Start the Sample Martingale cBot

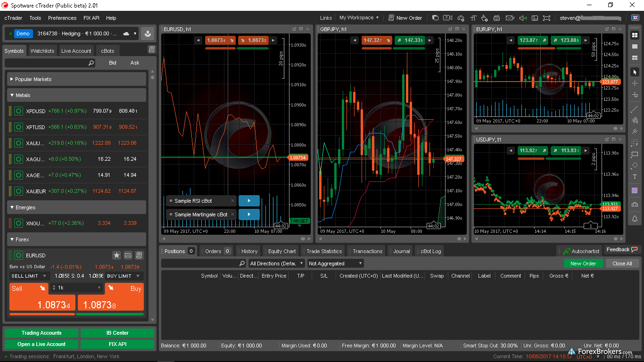click(x=249, y=214)
